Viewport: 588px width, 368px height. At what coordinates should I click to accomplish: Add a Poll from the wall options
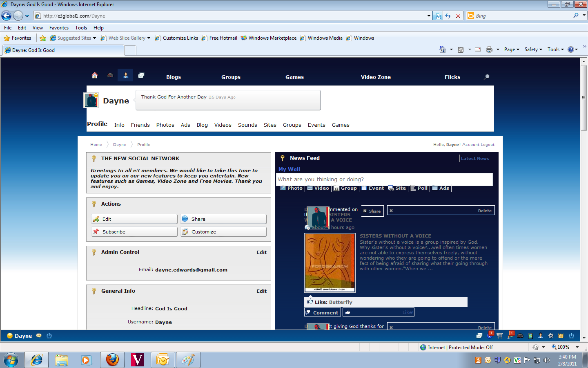coord(419,188)
